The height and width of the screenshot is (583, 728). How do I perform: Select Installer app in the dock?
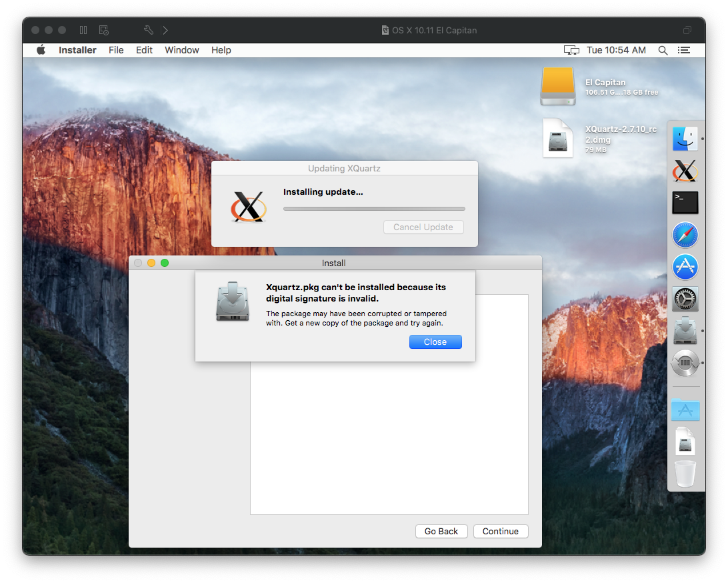tap(685, 331)
